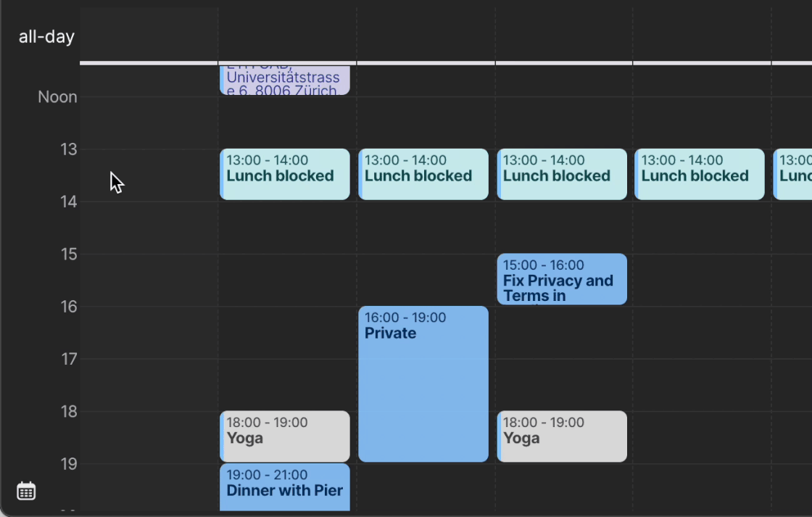
Task: Click the partially cut-off Lunch blocked event
Action: (x=793, y=174)
